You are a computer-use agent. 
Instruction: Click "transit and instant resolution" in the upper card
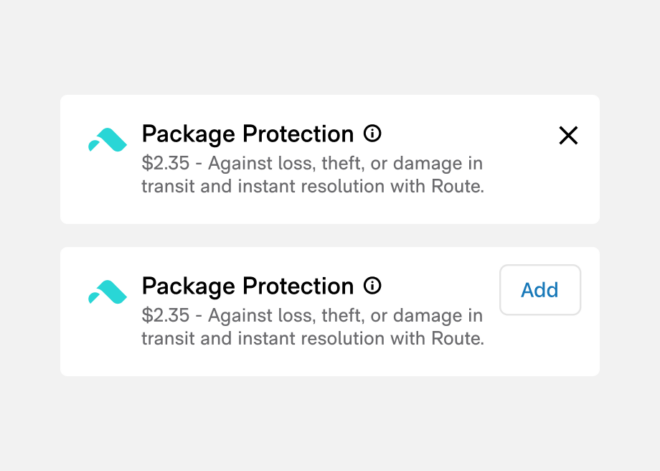tap(263, 186)
